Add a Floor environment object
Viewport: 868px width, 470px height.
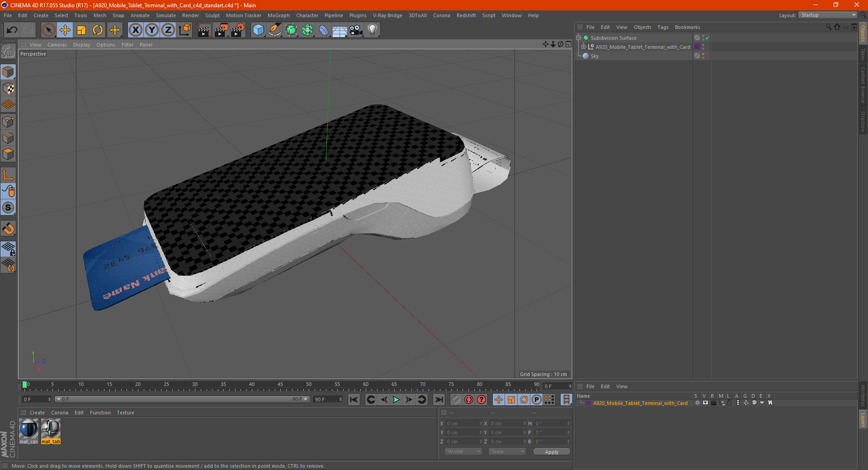coord(340,30)
